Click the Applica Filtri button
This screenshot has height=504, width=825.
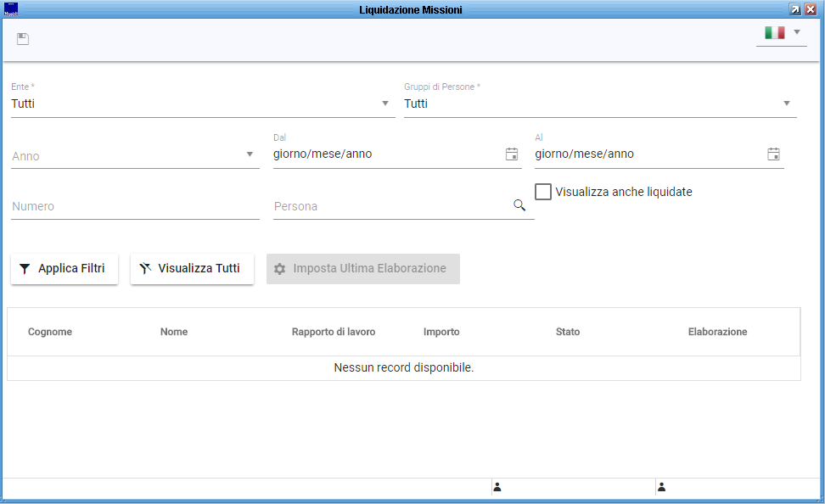[x=65, y=269]
